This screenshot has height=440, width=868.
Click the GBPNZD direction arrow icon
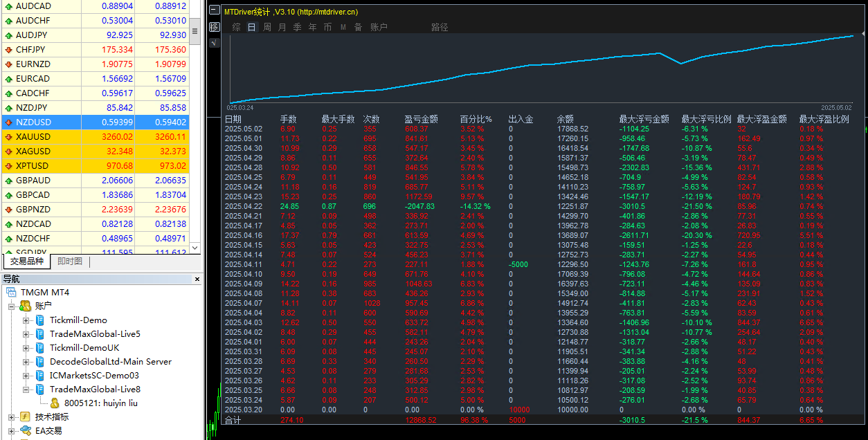(x=8, y=209)
